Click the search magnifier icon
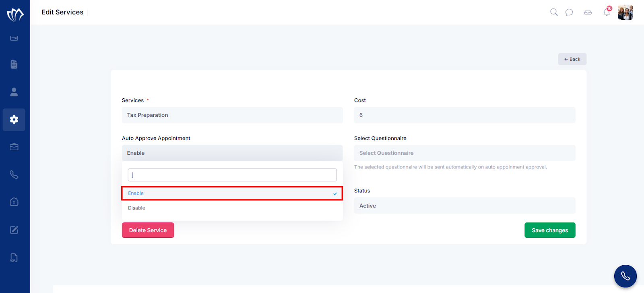This screenshot has width=644, height=293. [554, 12]
